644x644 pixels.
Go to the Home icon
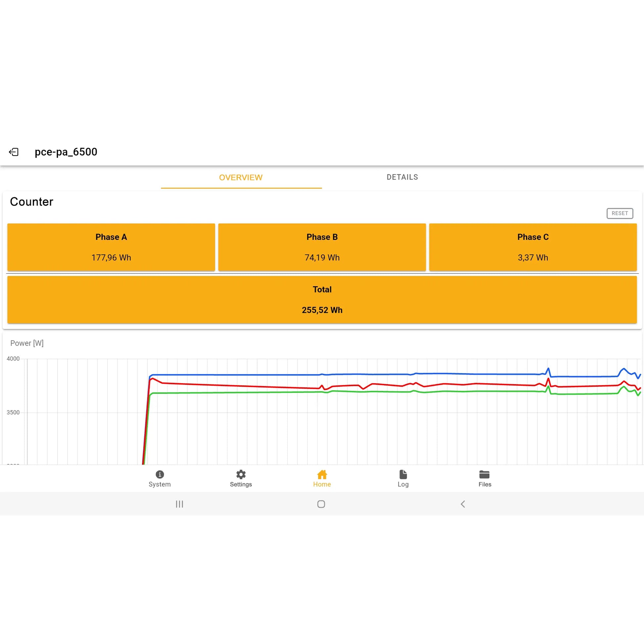tap(322, 474)
